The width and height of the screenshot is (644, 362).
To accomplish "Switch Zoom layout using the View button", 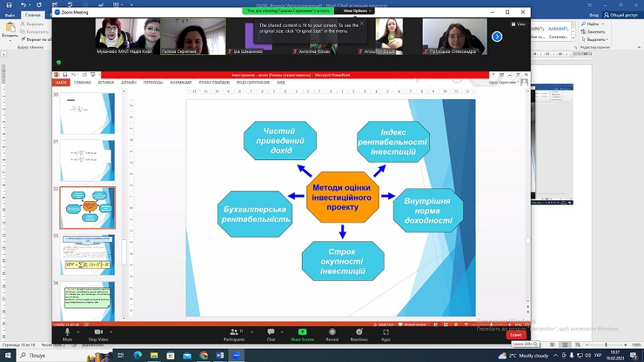I will click(x=518, y=25).
